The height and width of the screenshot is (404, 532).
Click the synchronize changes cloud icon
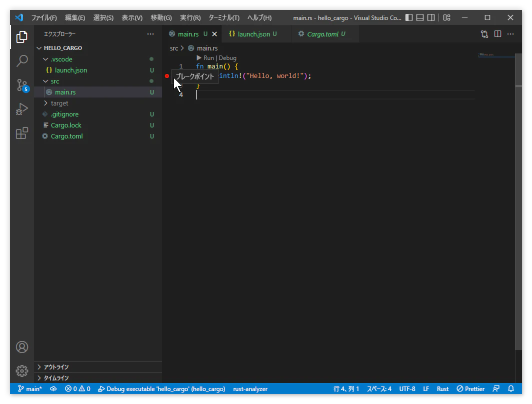[53, 388]
